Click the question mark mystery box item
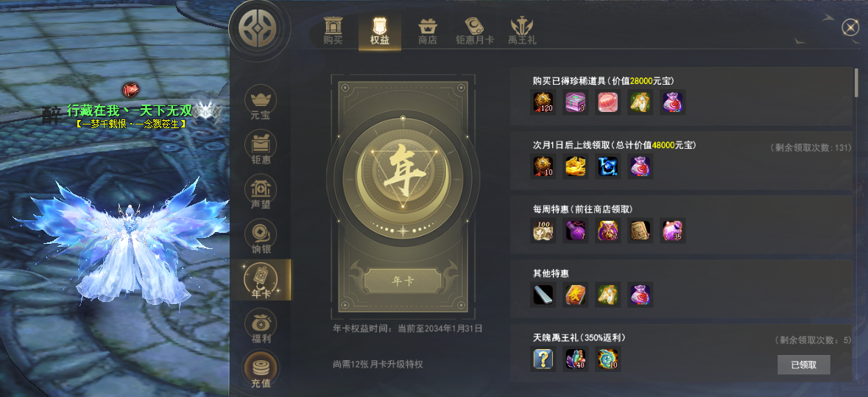 click(x=543, y=359)
